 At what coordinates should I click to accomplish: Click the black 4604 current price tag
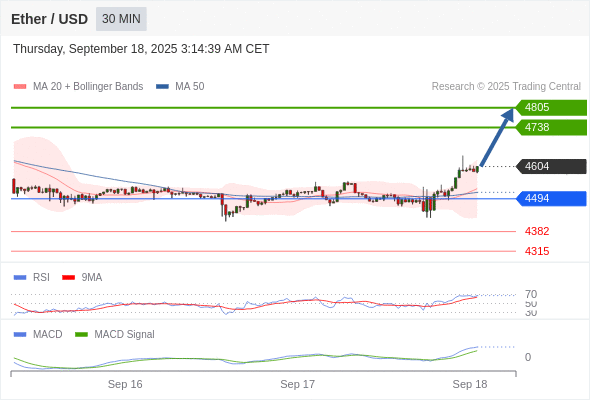point(551,166)
